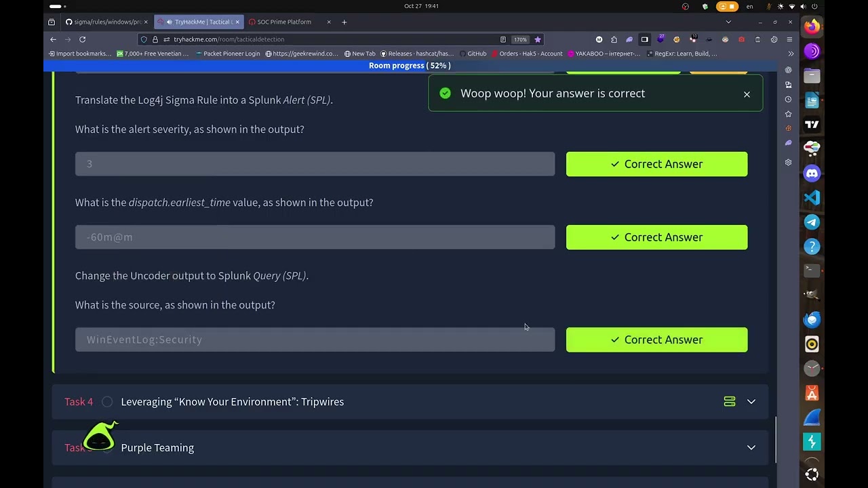The image size is (868, 488).
Task: Open Visual Studio Code from the dock
Action: tap(812, 198)
